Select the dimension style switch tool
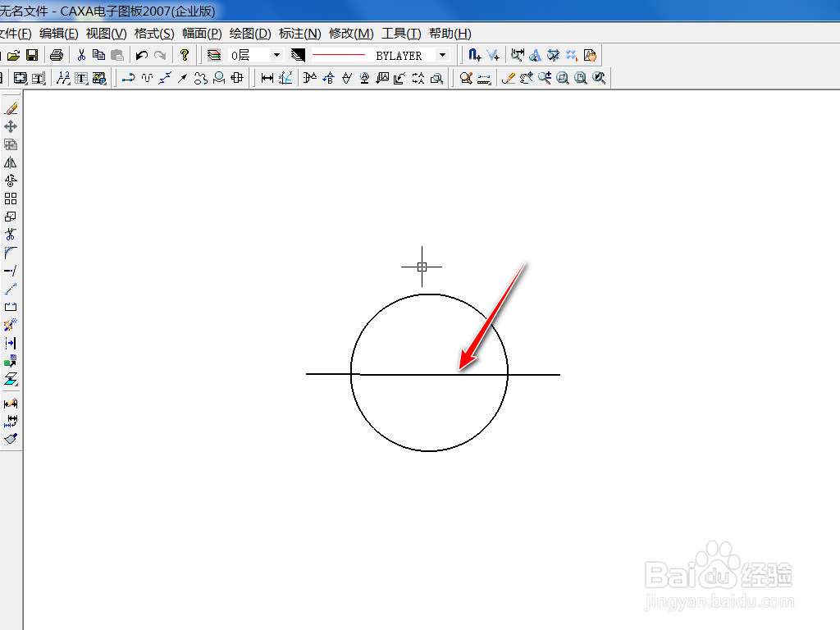This screenshot has height=630, width=840. click(x=11, y=421)
